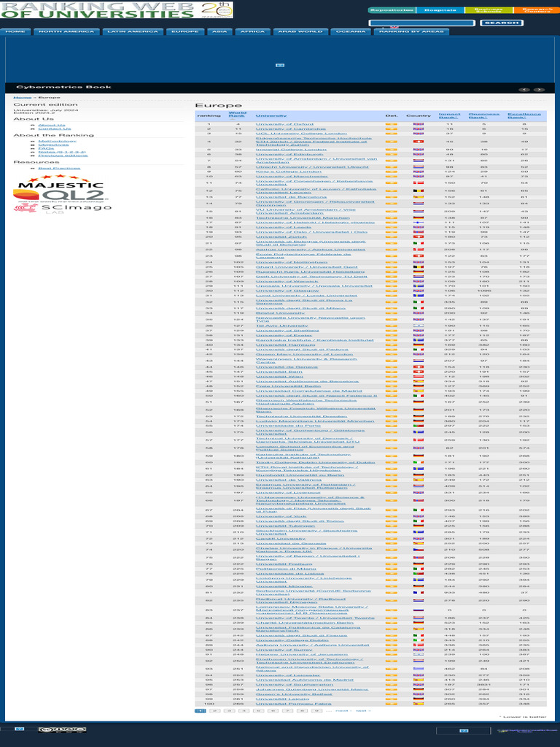
Task: Click the detail icon for University of Cambridge
Action: [391, 129]
